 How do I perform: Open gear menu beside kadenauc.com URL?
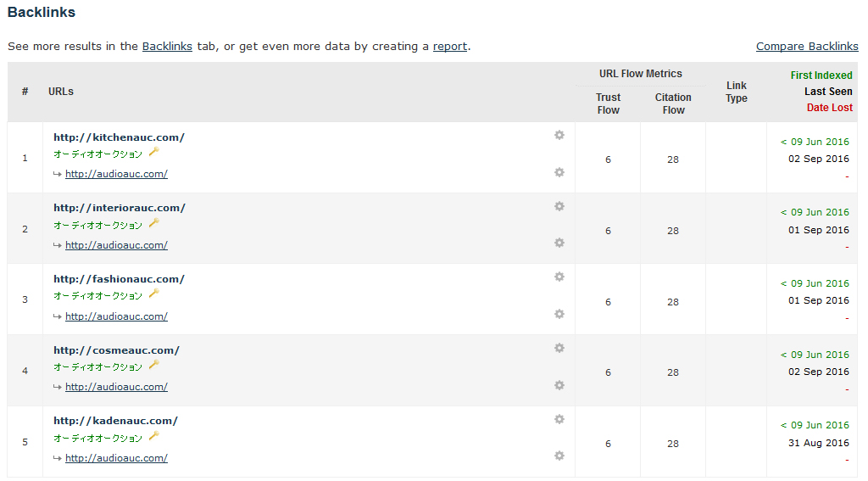tap(559, 419)
